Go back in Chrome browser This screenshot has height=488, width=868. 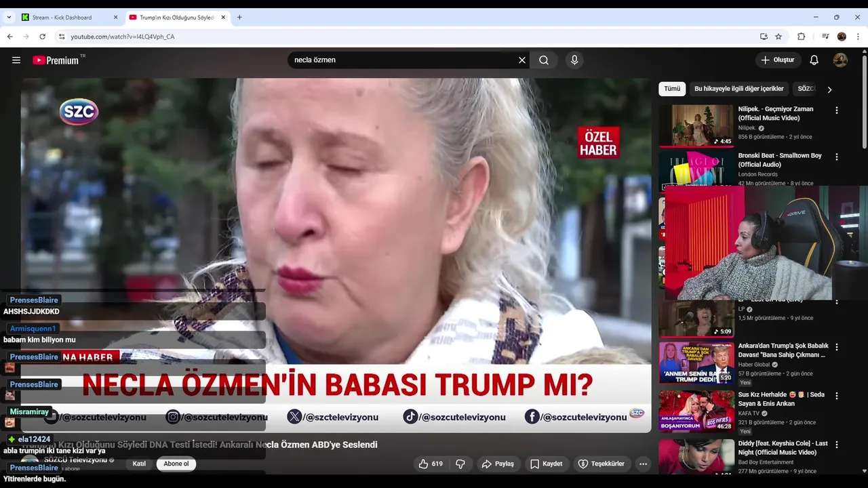pyautogui.click(x=9, y=37)
